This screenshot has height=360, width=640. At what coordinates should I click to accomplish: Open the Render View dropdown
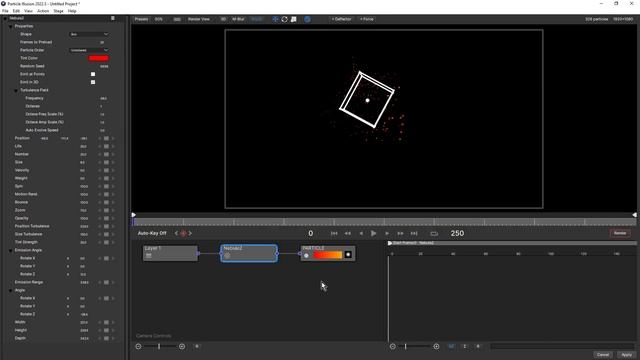pyautogui.click(x=199, y=19)
